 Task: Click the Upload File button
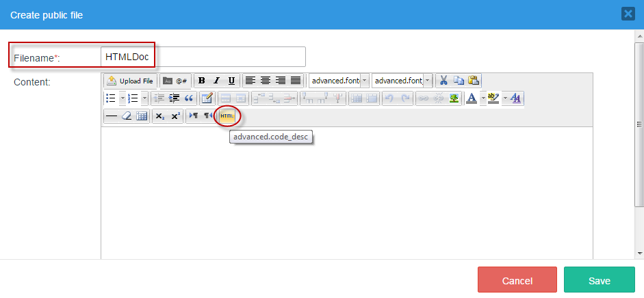pos(130,81)
